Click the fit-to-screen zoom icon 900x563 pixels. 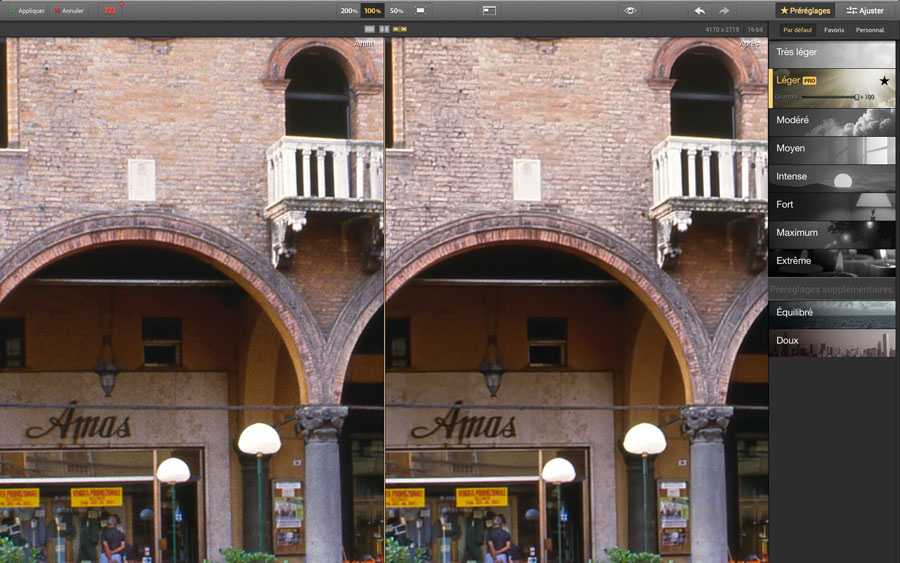(x=421, y=10)
